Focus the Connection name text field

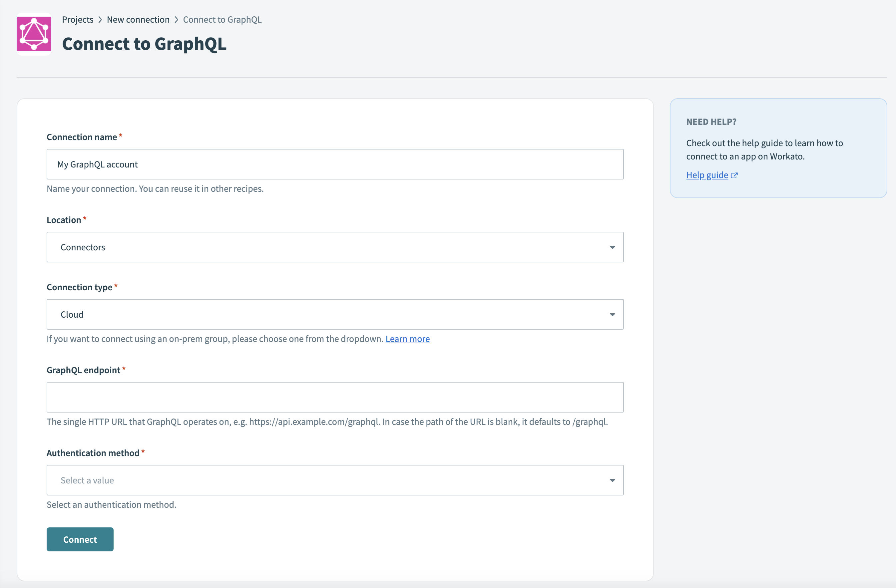pyautogui.click(x=335, y=164)
